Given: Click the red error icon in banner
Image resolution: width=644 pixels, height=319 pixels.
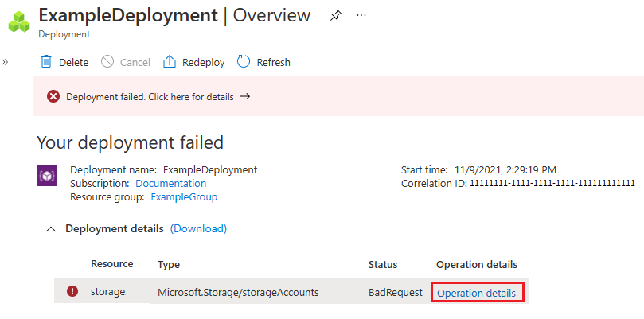Looking at the screenshot, I should pyautogui.click(x=53, y=97).
